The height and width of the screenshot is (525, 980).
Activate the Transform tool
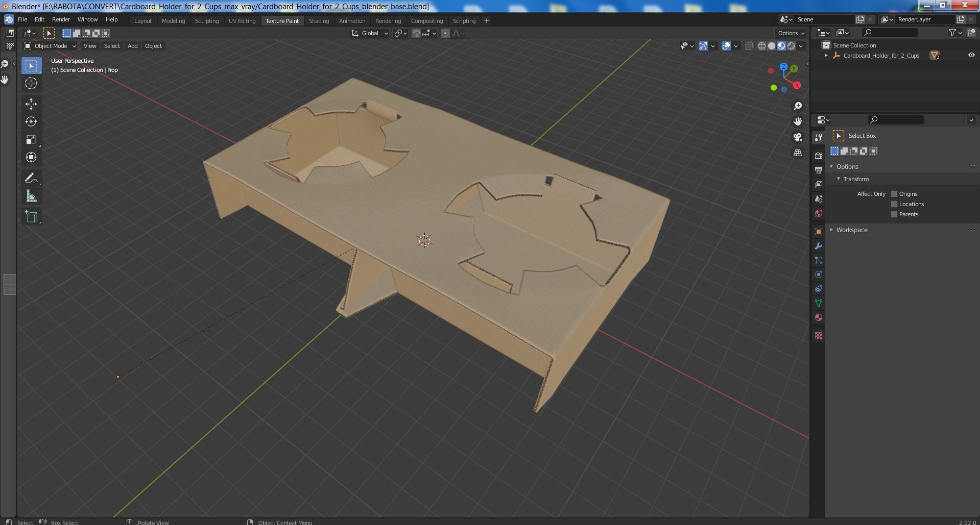(x=31, y=157)
